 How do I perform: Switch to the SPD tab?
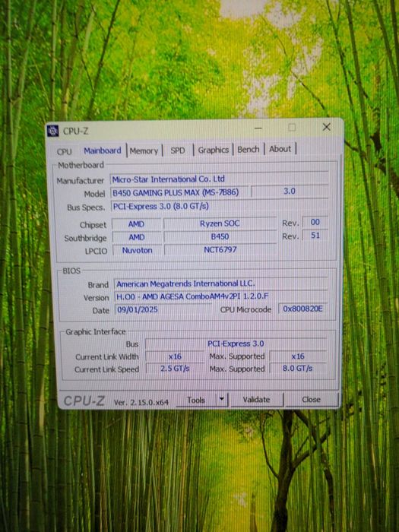(x=178, y=150)
